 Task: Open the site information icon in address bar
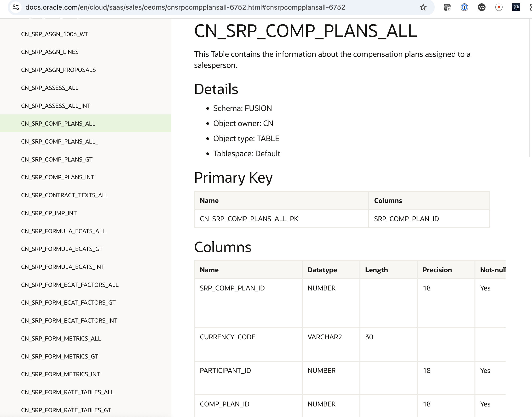(16, 7)
